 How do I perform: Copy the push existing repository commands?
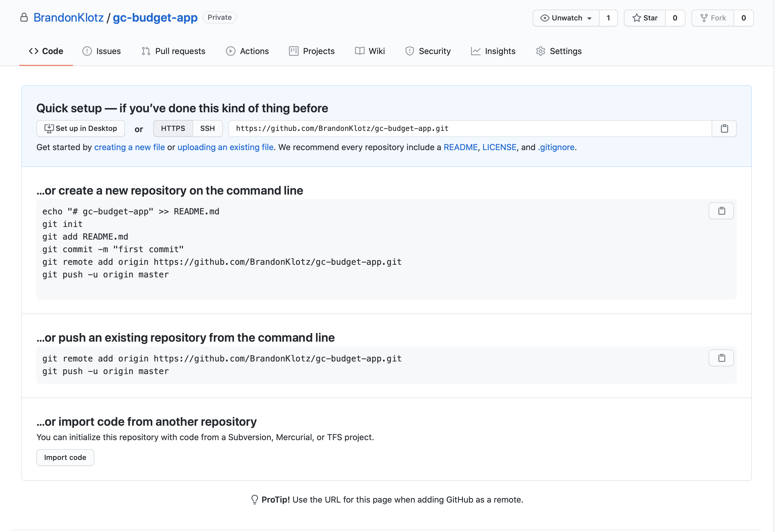(x=721, y=358)
